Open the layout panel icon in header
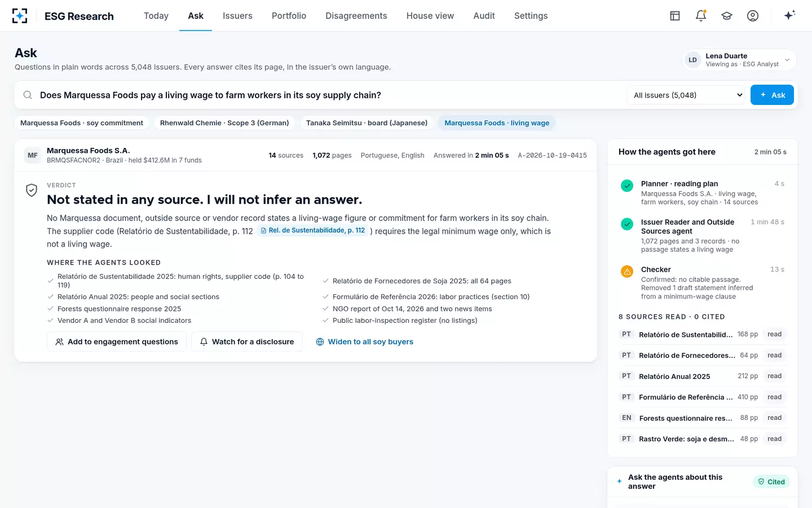The image size is (812, 508). (x=675, y=16)
